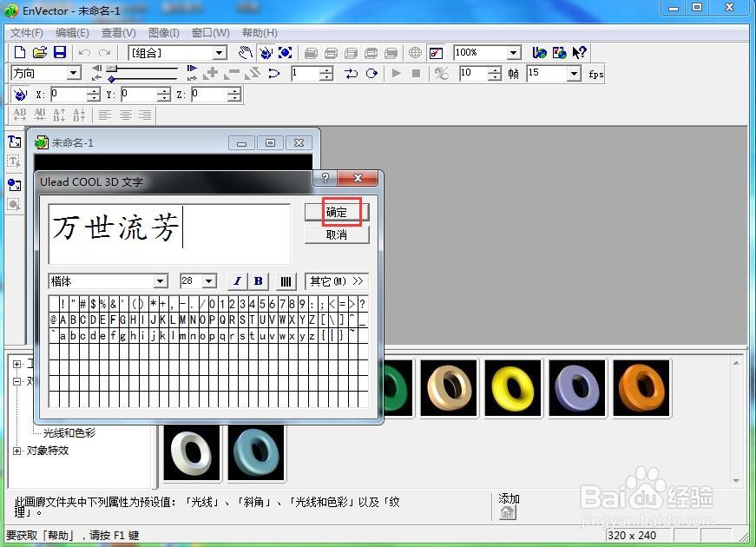
Task: Click the left-align text icon
Action: 105,115
